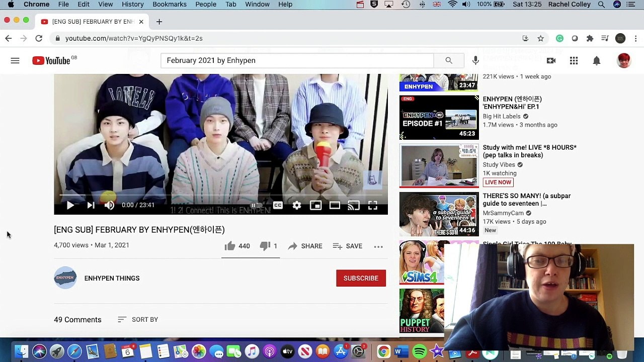644x362 pixels.
Task: Open the YouTube guide hamburger menu
Action: (x=15, y=60)
